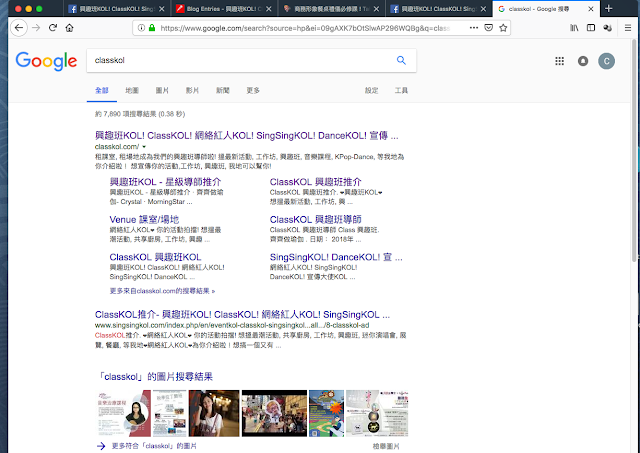The height and width of the screenshot is (453, 640).
Task: Open sitelink Venue 課室/場地
Action: point(144,220)
